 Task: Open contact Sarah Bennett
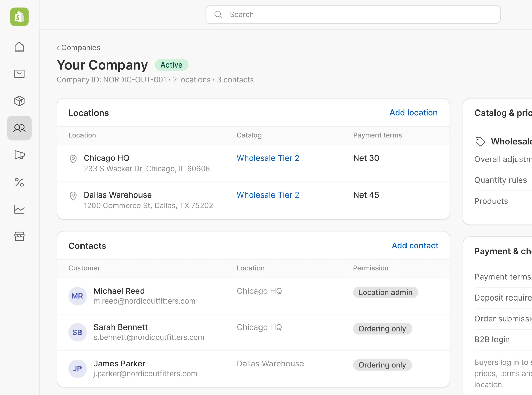tap(120, 327)
